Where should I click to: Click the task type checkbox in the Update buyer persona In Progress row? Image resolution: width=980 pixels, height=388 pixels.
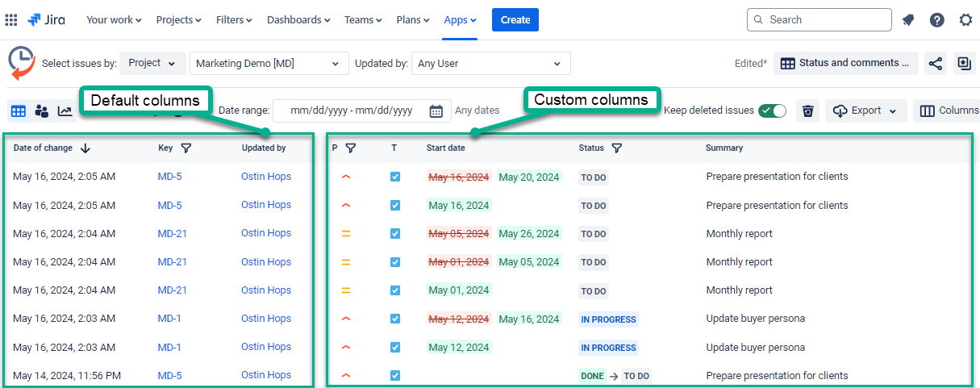point(395,319)
